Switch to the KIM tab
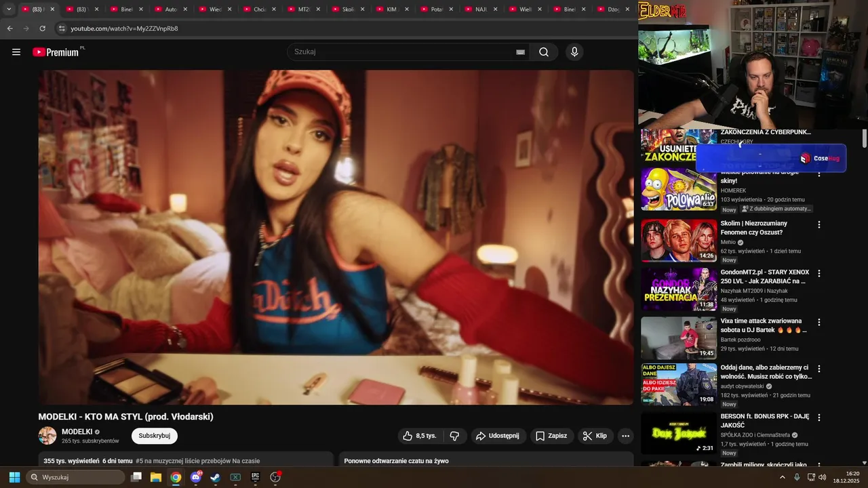This screenshot has width=868, height=488. 391,9
